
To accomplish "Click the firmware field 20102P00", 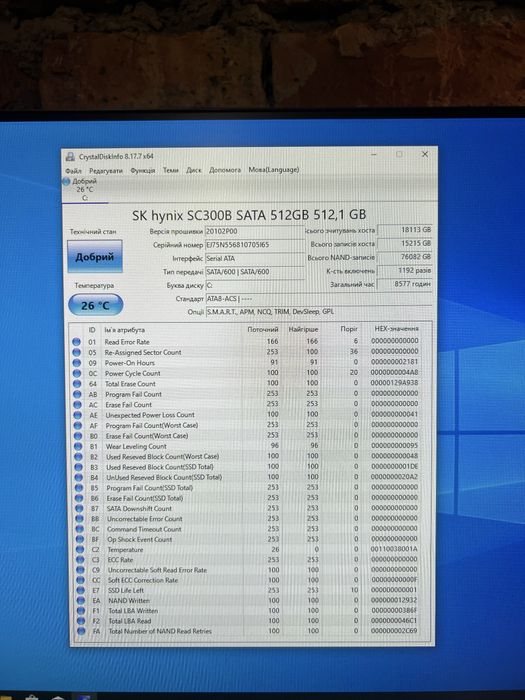I will 254,231.
